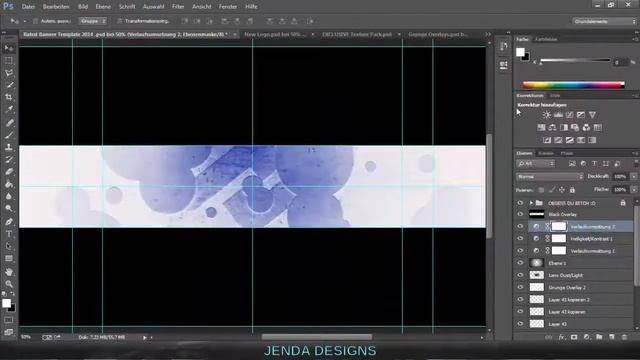Open the Deckkraft opacity dropdown arrow

pos(634,177)
